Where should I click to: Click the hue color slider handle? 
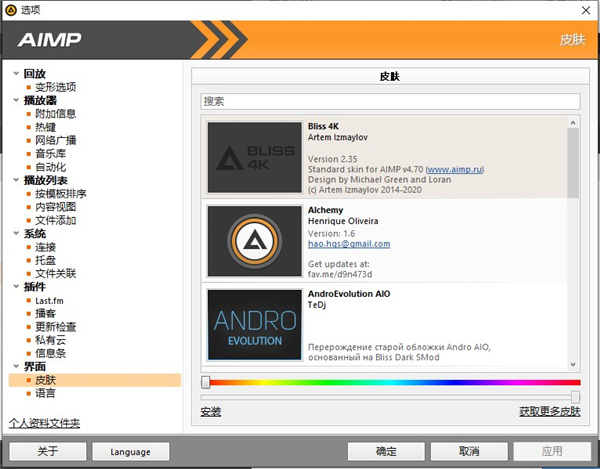206,382
